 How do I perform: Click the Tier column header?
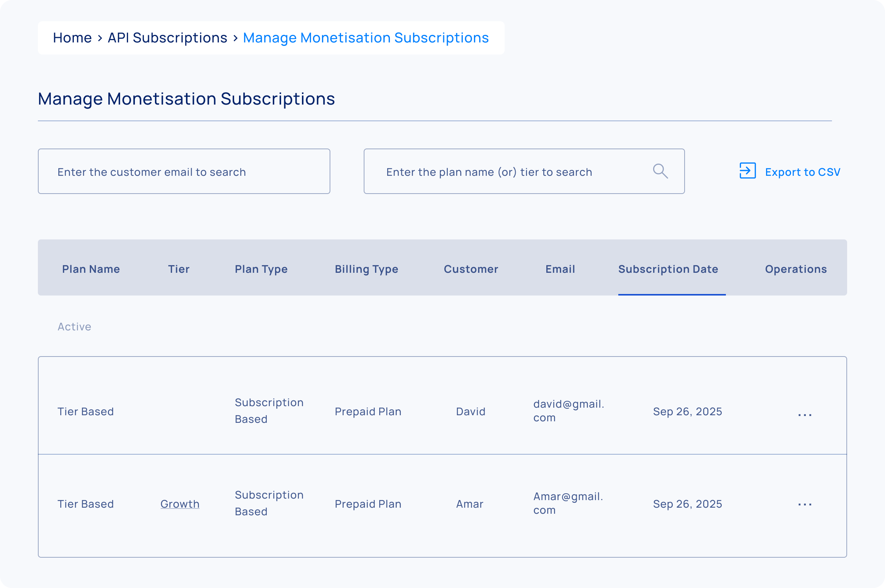(178, 269)
